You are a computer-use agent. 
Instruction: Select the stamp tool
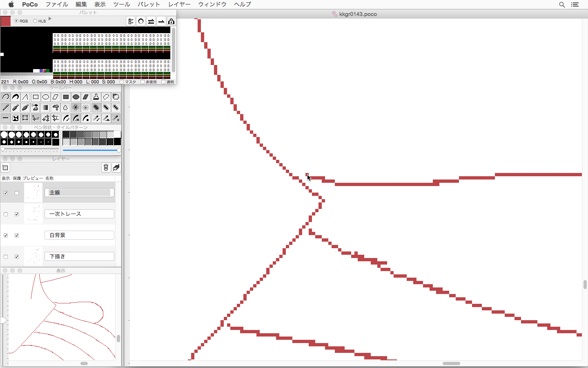point(96,97)
